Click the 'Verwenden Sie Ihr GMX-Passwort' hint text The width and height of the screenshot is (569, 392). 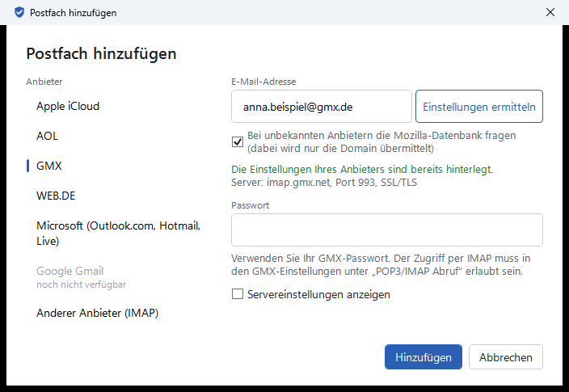click(x=381, y=264)
